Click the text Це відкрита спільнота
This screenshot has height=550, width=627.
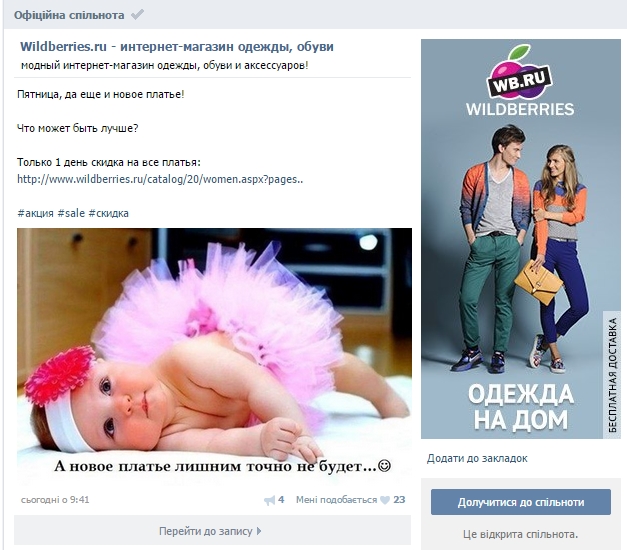pos(521,534)
